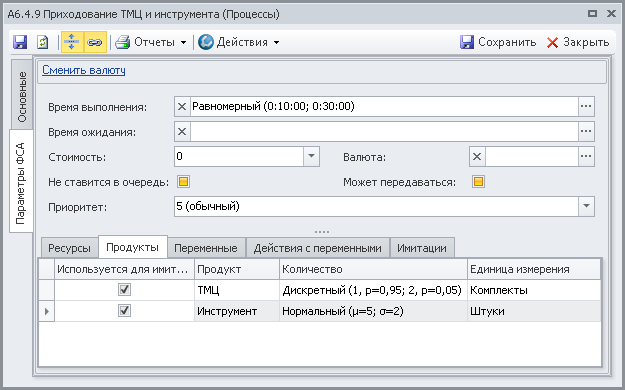Image resolution: width=625 pixels, height=390 pixels.
Task: Toggle imitation checkbox in ТМЦ row
Action: tap(124, 290)
